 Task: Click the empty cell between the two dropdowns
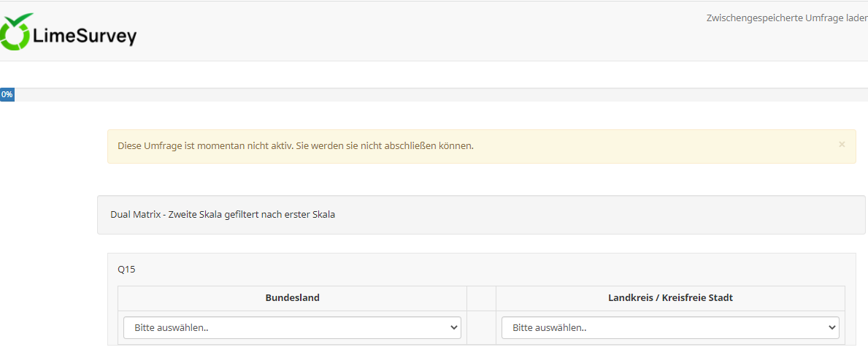481,328
